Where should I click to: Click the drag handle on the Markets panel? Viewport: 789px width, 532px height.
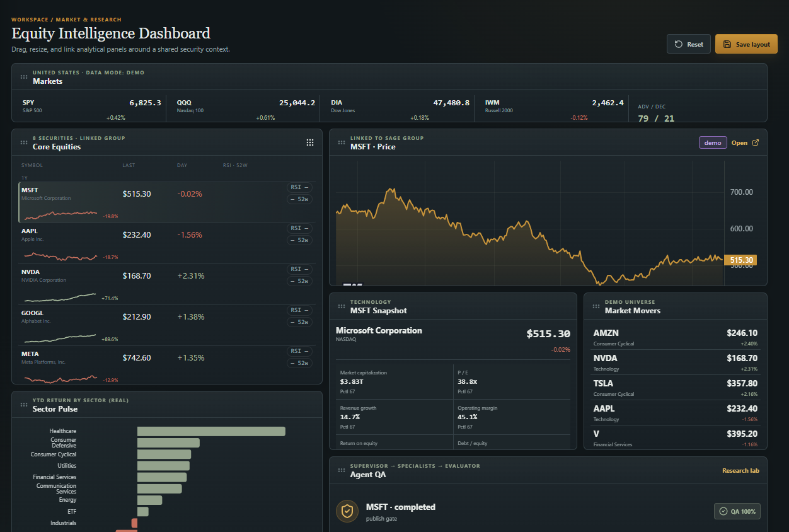[x=24, y=77]
